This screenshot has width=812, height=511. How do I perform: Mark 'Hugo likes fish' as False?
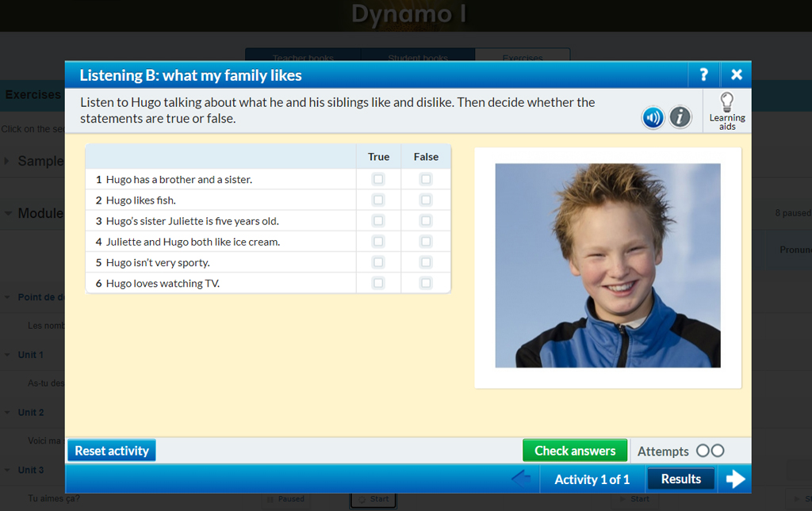click(x=426, y=200)
